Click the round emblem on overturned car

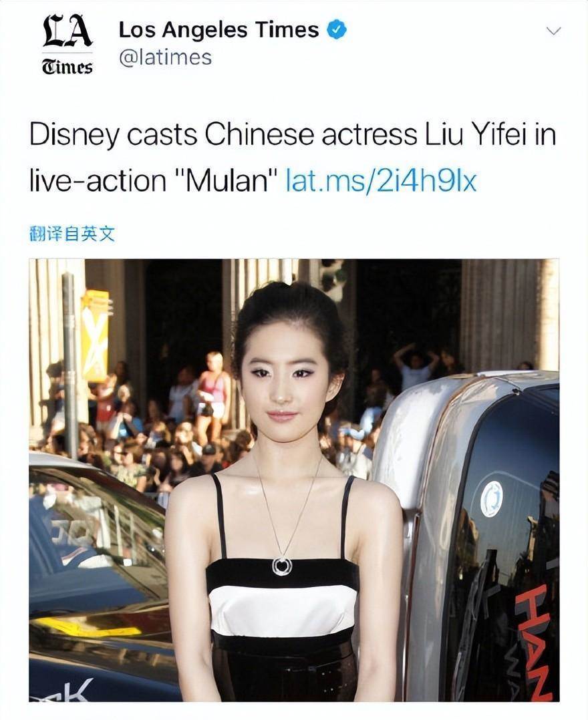tap(492, 498)
